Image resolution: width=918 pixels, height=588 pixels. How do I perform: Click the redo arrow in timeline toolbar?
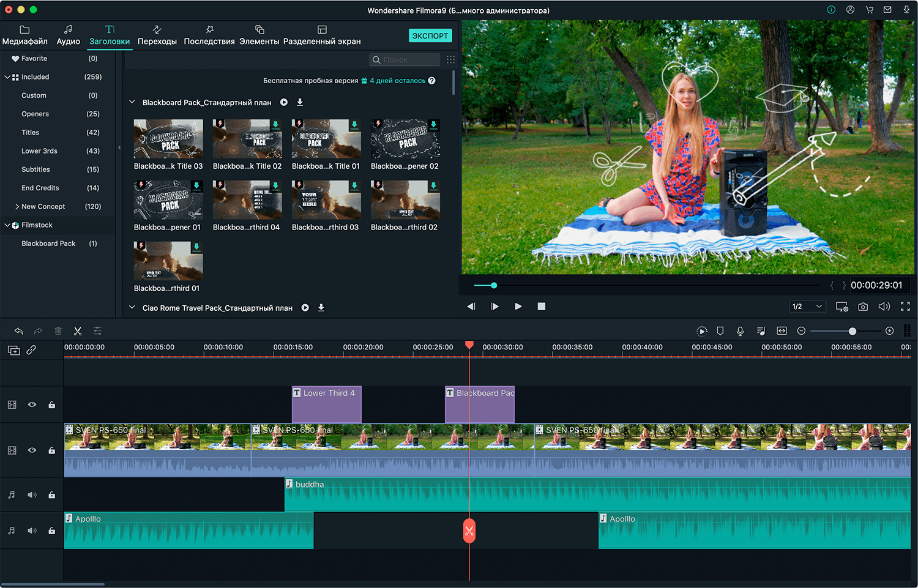tap(38, 331)
